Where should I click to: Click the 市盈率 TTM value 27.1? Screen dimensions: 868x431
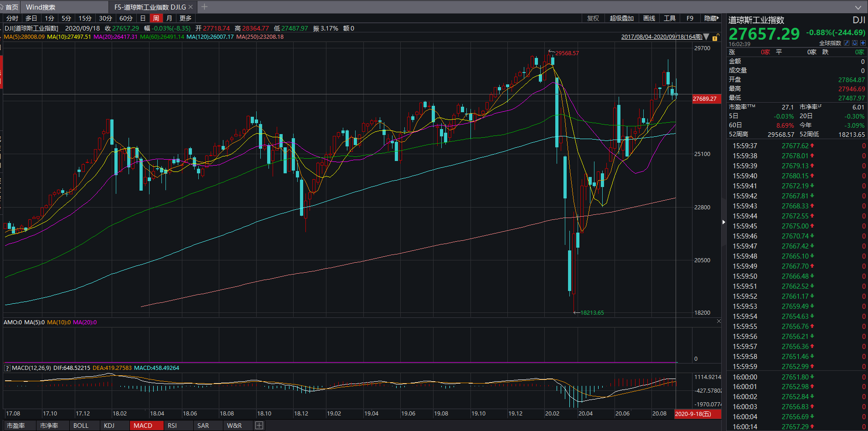pyautogui.click(x=787, y=107)
